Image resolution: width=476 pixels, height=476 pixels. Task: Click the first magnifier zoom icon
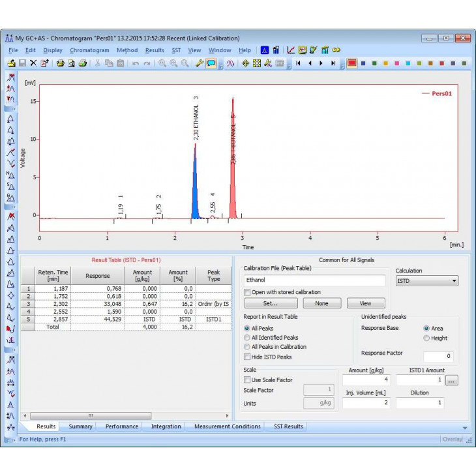[x=162, y=63]
